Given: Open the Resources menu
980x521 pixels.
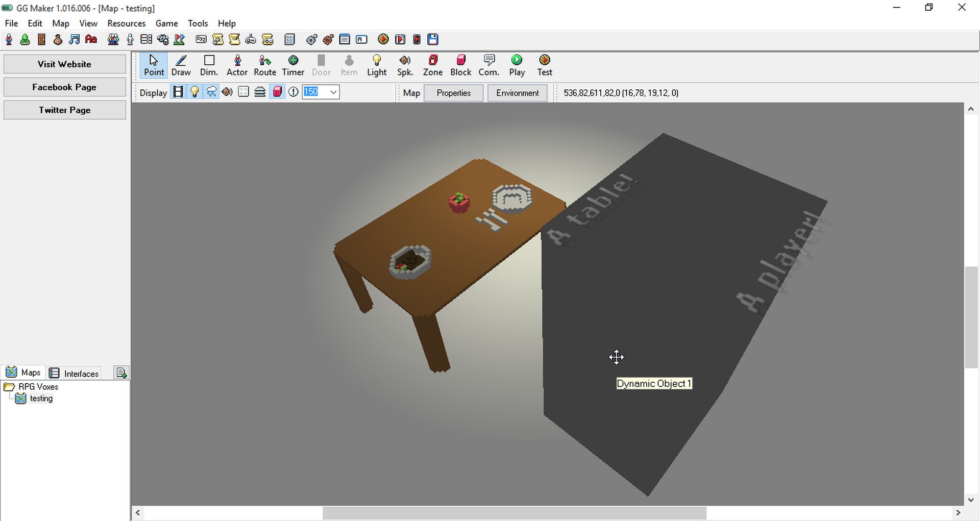Looking at the screenshot, I should 126,23.
